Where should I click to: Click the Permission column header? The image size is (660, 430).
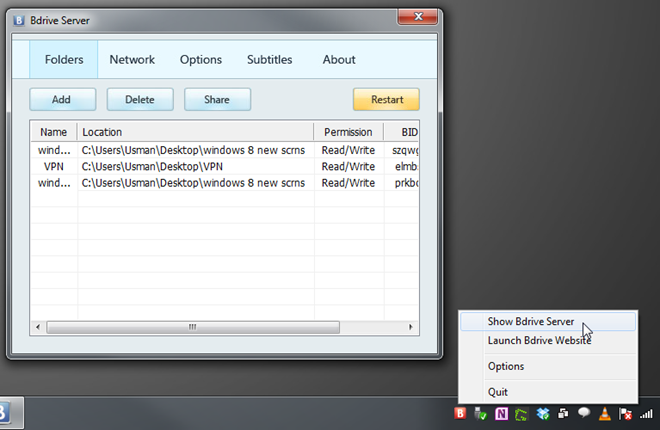[349, 132]
